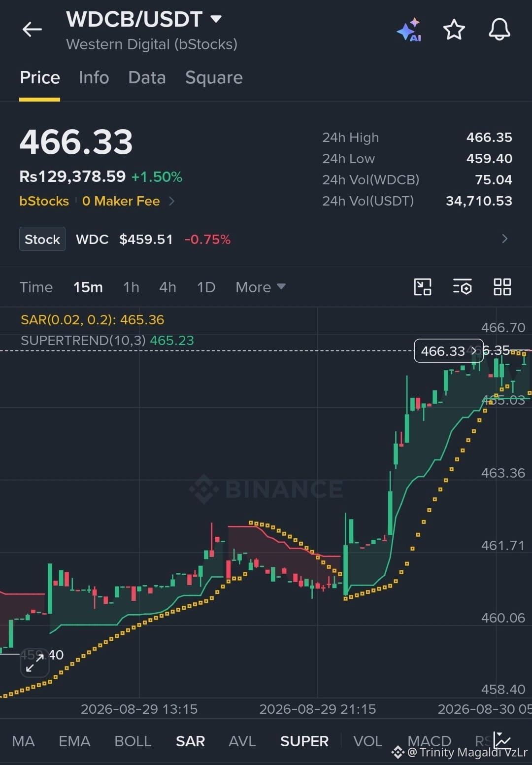This screenshot has height=765, width=532.
Task: Toggle the SAR indicator off
Action: 190,741
